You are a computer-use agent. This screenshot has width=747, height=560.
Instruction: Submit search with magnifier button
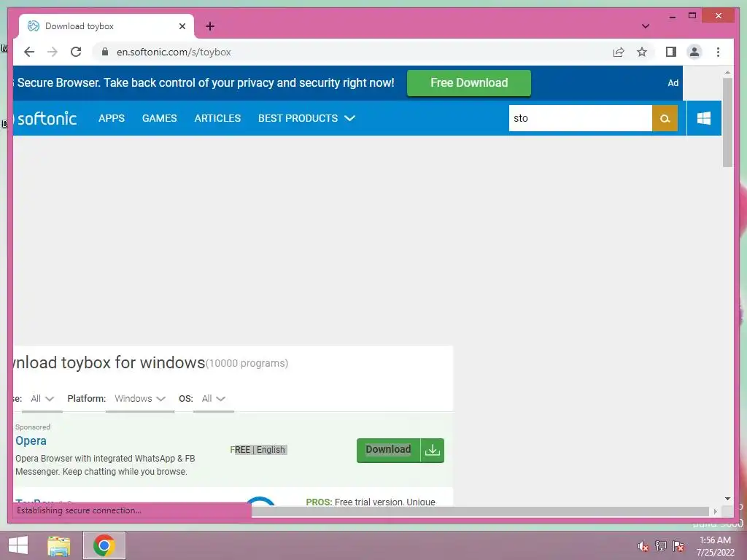(x=665, y=118)
